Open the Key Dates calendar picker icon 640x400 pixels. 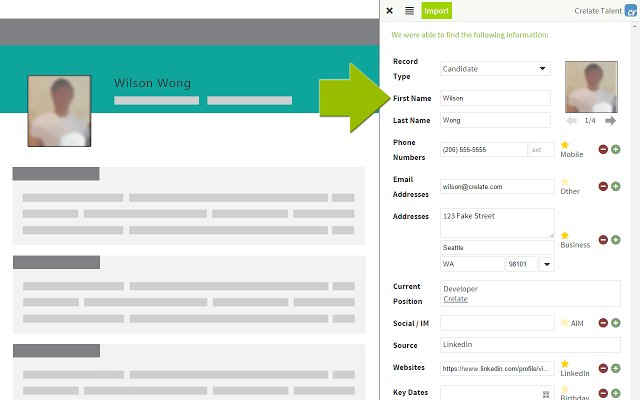546,394
